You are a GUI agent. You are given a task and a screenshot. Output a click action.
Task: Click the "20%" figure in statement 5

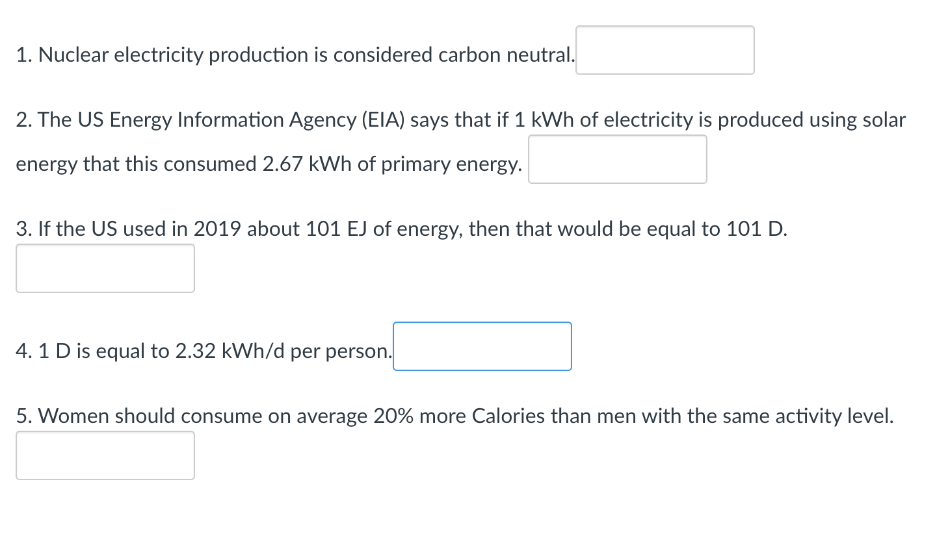point(393,416)
